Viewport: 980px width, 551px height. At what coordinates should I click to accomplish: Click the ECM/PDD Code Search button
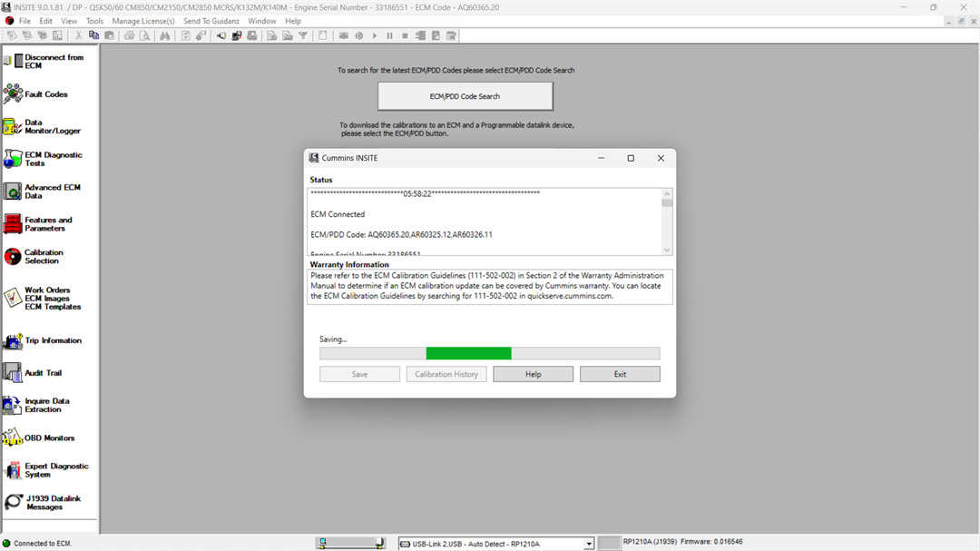[465, 96]
